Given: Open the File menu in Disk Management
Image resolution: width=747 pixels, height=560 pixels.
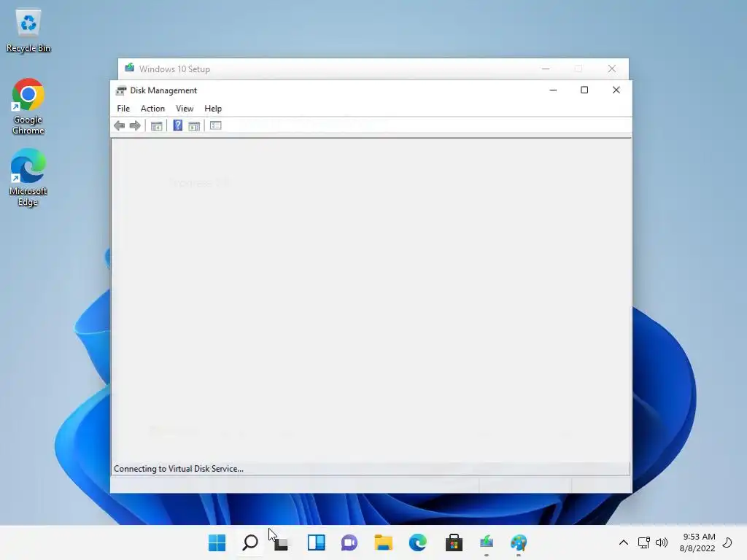Looking at the screenshot, I should (123, 109).
